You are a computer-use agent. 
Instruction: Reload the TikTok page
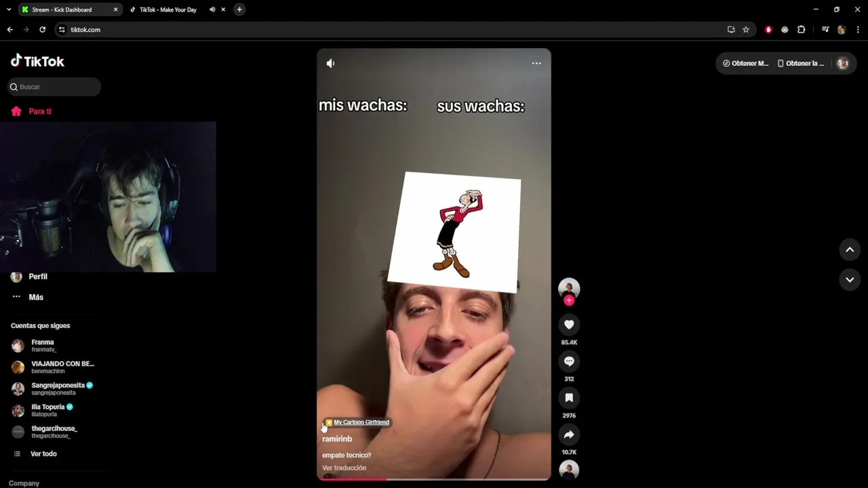point(42,30)
